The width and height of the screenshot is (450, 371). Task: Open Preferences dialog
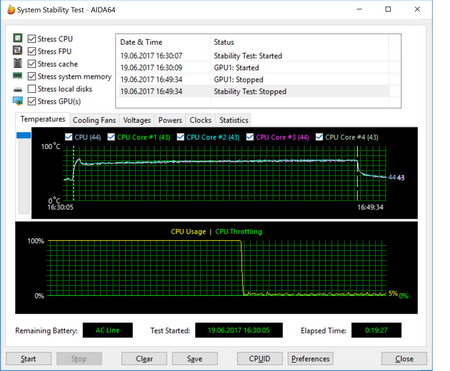point(310,359)
